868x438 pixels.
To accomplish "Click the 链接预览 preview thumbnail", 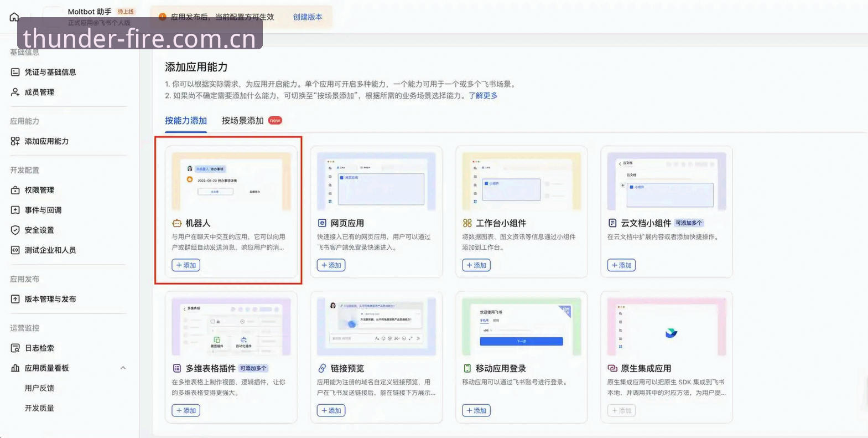I will point(376,327).
